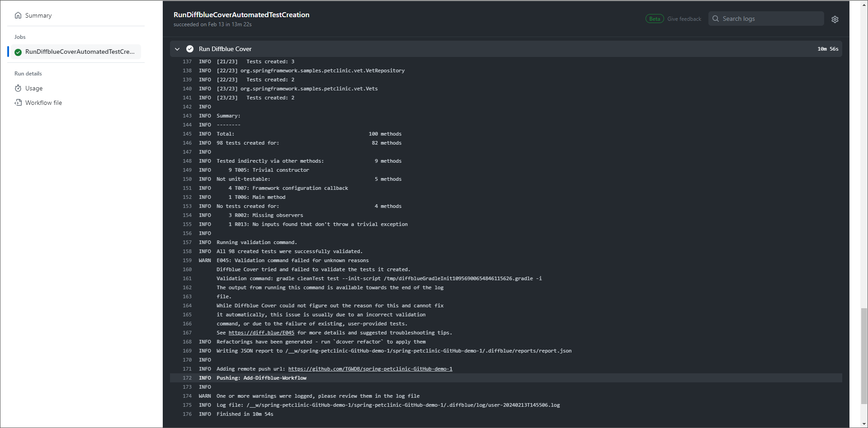Image resolution: width=868 pixels, height=428 pixels.
Task: Click the magnifier icon in Search logs
Action: tap(716, 19)
